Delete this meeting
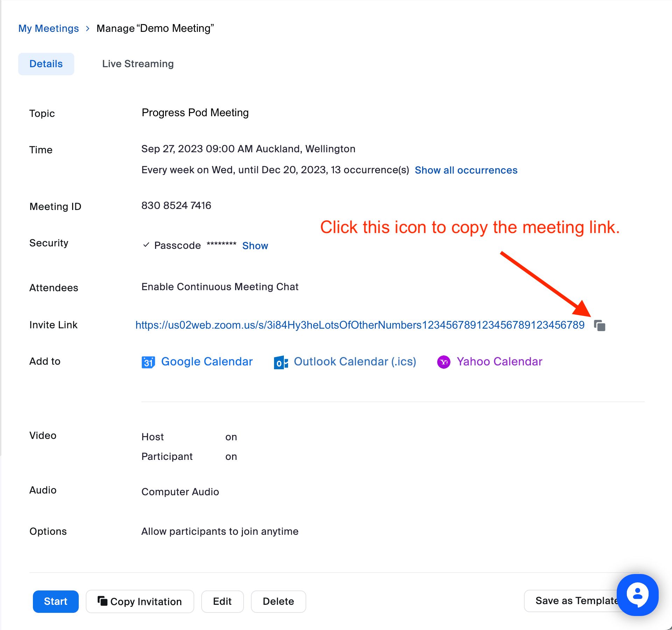This screenshot has height=630, width=672. (x=278, y=601)
